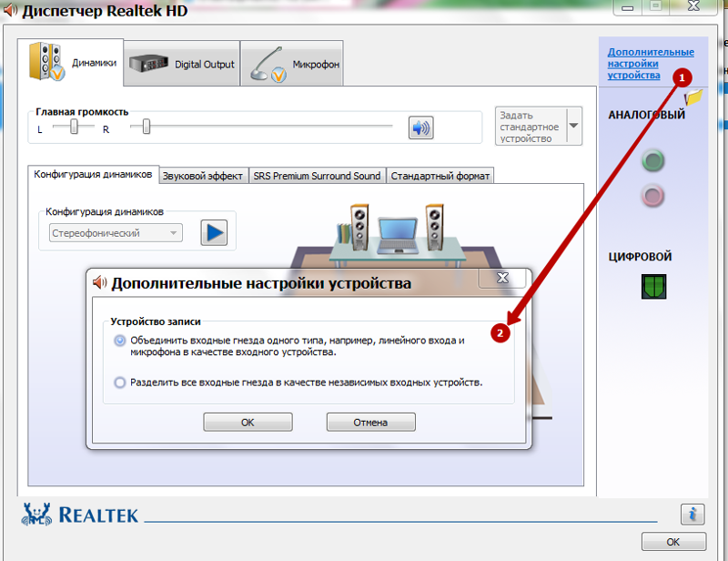Expand the set default device dropdown arrow
Viewport: 728px width, 561px height.
click(574, 126)
